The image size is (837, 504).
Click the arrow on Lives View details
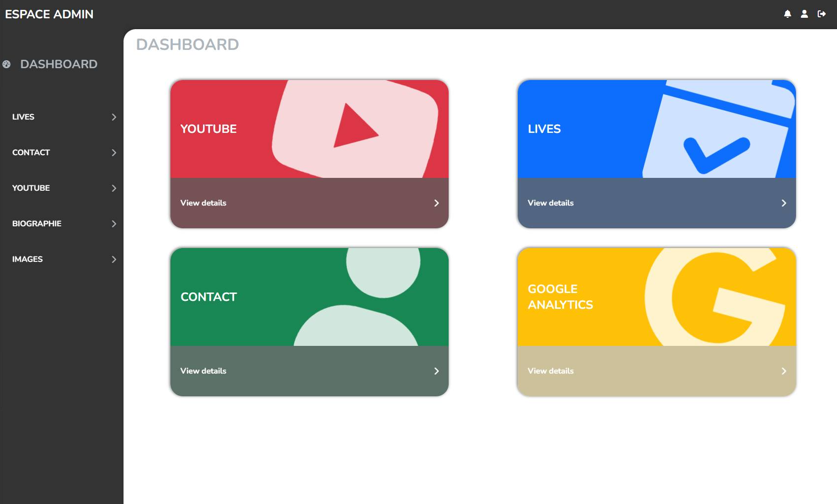coord(784,203)
